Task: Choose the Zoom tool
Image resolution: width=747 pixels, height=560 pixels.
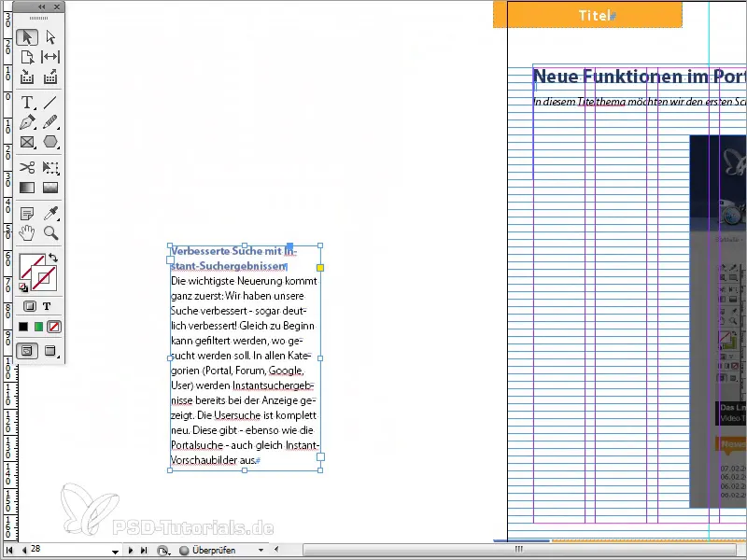Action: click(50, 232)
